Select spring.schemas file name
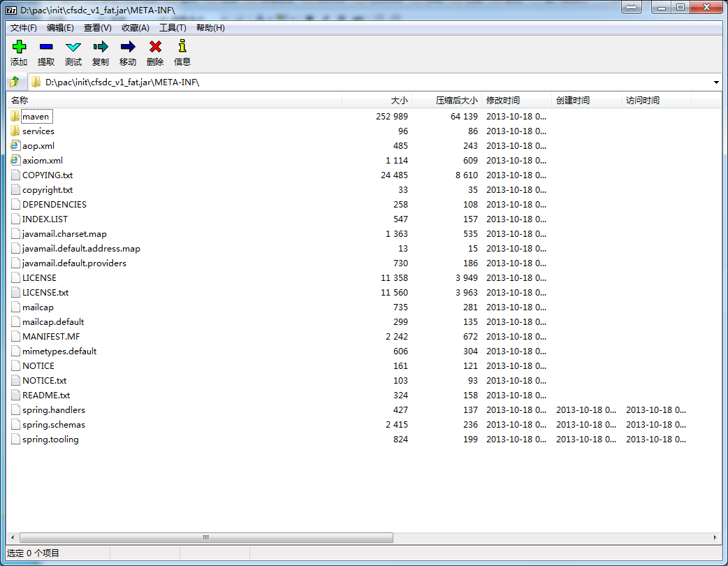 [x=54, y=425]
